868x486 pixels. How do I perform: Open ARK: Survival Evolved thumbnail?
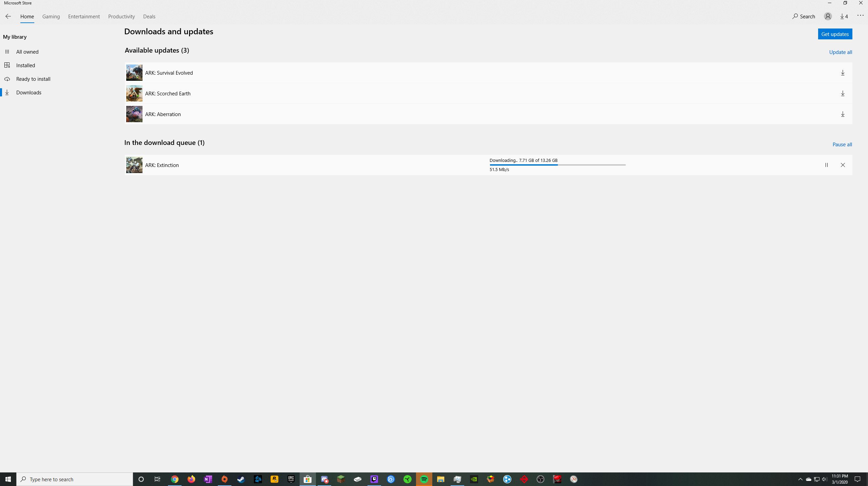pyautogui.click(x=134, y=73)
